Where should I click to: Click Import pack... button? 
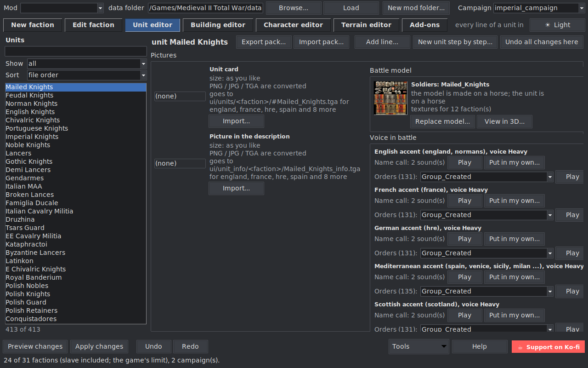point(321,42)
